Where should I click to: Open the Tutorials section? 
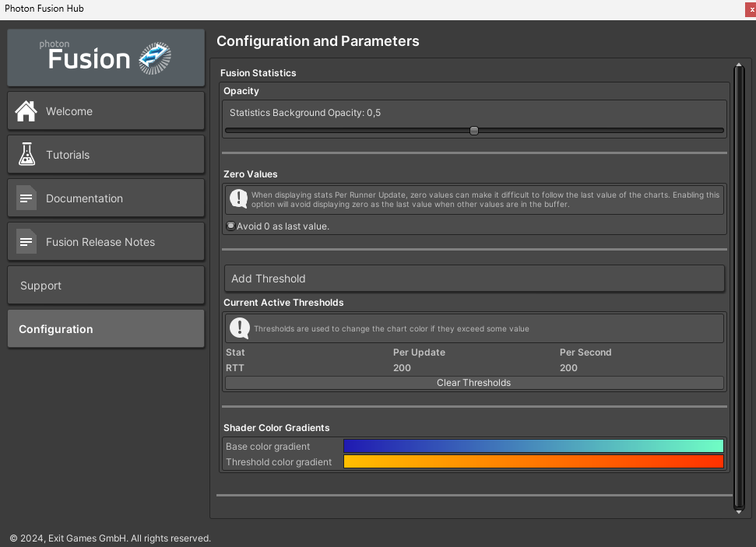pyautogui.click(x=105, y=154)
